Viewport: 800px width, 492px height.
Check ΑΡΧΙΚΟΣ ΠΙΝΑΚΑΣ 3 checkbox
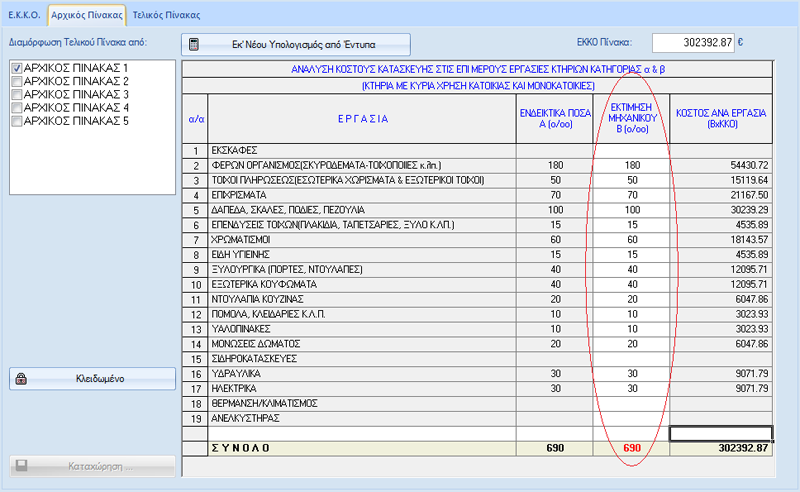[17, 94]
